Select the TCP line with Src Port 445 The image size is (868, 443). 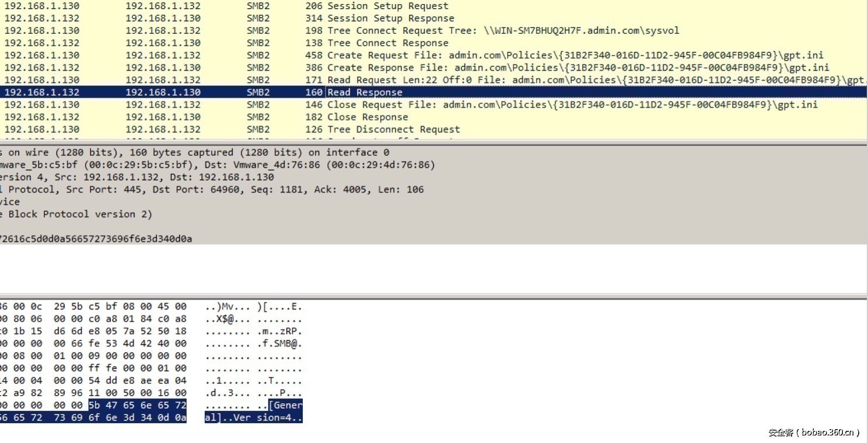(x=212, y=189)
